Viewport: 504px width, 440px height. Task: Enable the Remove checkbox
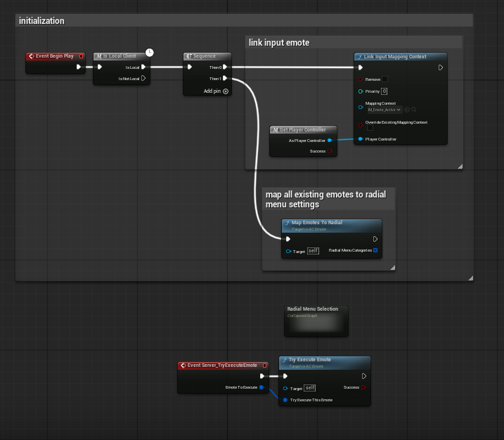pos(385,79)
